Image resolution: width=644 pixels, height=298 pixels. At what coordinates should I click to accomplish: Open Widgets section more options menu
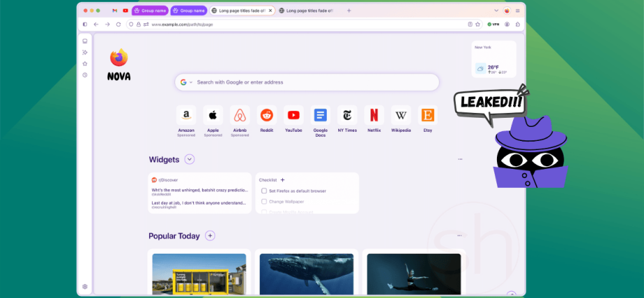pyautogui.click(x=460, y=159)
